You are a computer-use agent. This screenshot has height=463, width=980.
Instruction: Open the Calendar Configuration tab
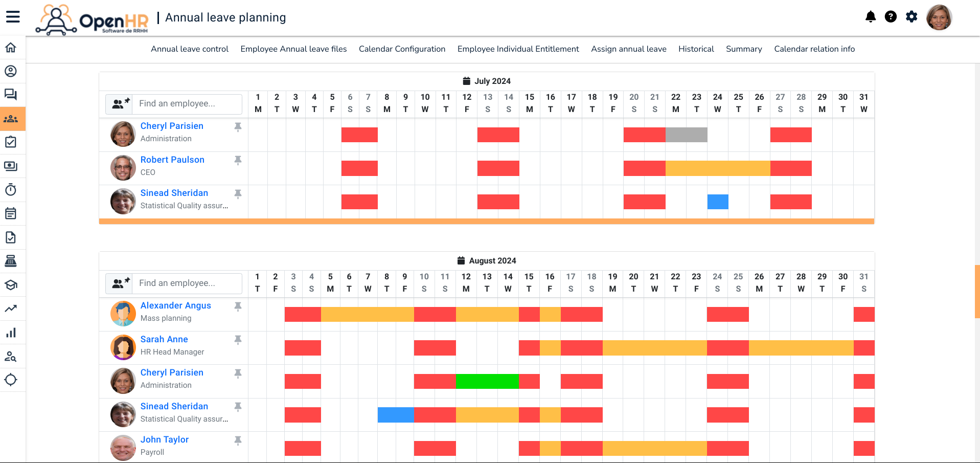pyautogui.click(x=402, y=49)
